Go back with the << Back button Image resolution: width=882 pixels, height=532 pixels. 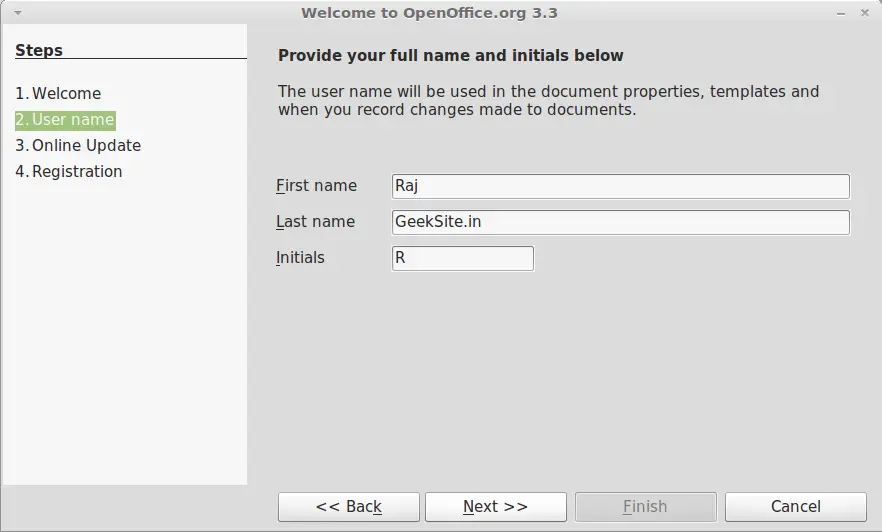(349, 507)
